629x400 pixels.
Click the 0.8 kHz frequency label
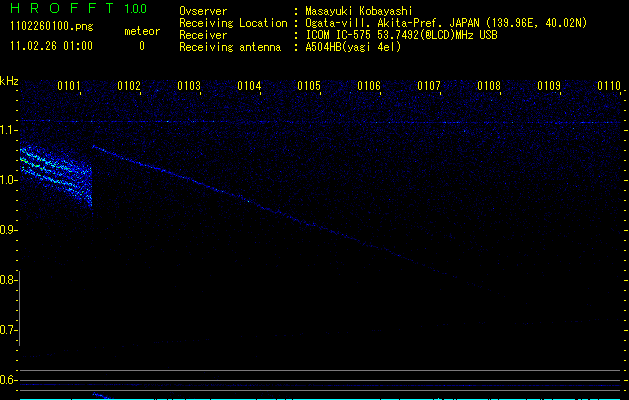click(8, 280)
